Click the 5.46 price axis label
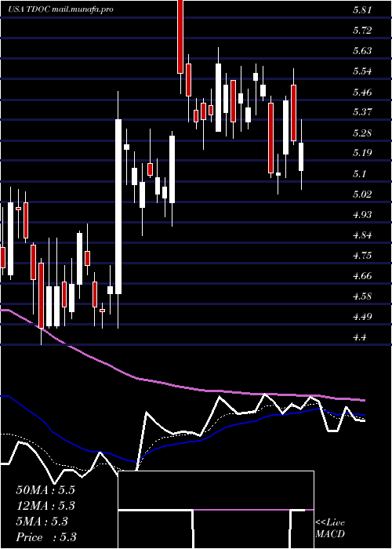This screenshot has width=392, height=549. pos(361,92)
